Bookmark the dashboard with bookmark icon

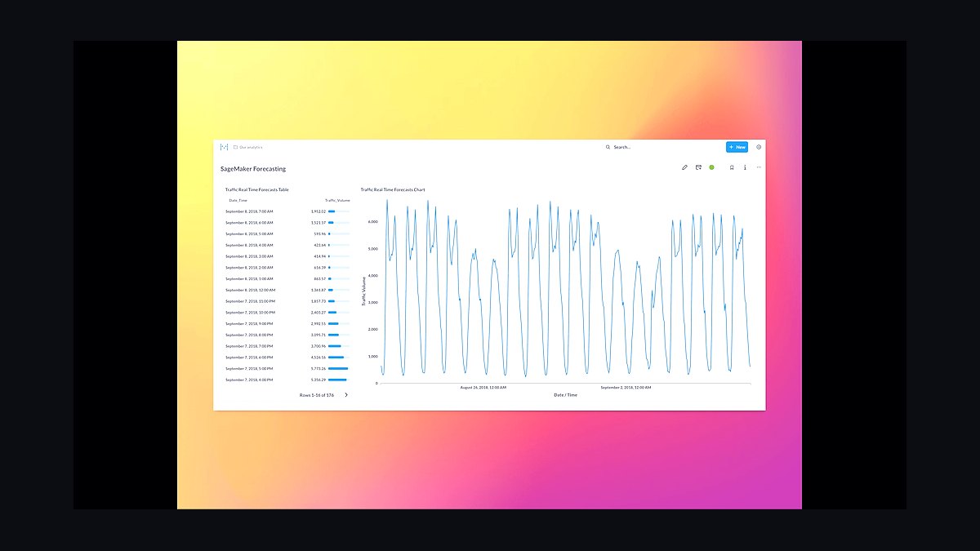click(x=732, y=167)
